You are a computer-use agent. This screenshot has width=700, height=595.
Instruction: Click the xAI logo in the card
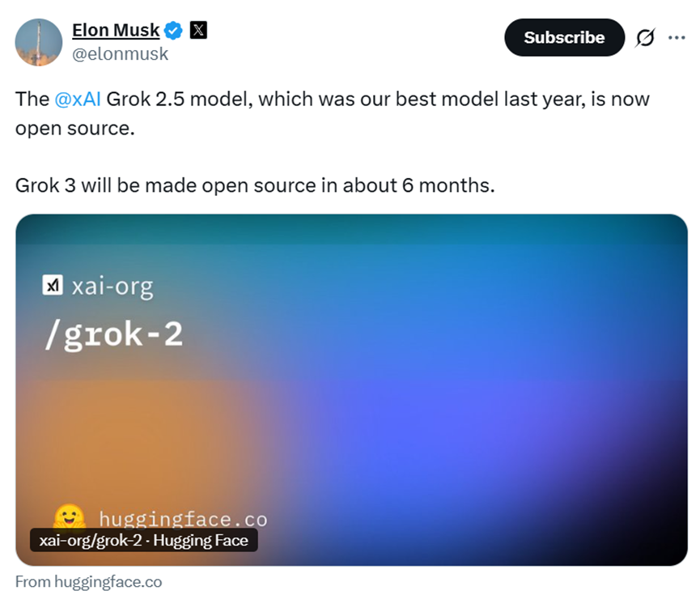point(53,286)
